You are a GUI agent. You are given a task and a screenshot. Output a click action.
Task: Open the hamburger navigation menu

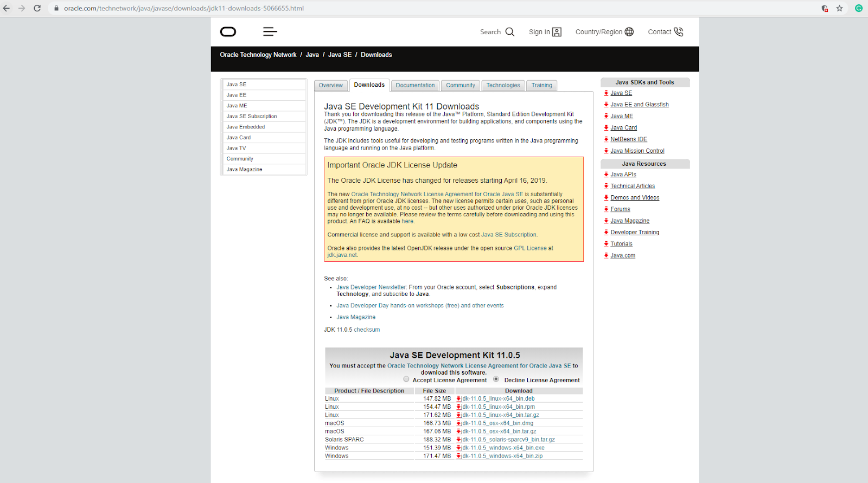pyautogui.click(x=270, y=32)
